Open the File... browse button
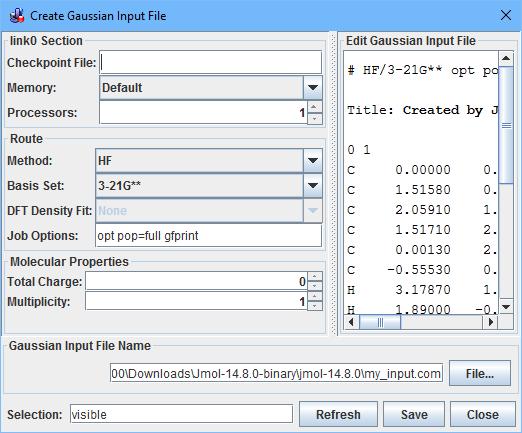The height and width of the screenshot is (433, 522). coord(480,373)
